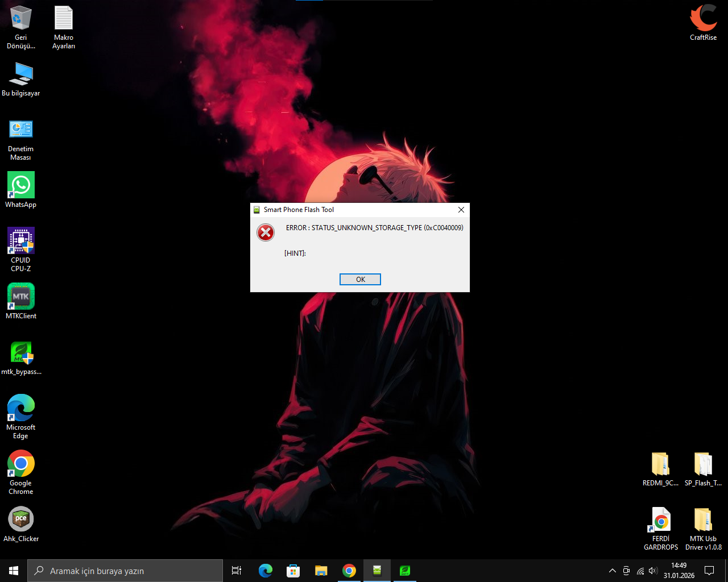Open the volume speaker tray icon

[653, 571]
